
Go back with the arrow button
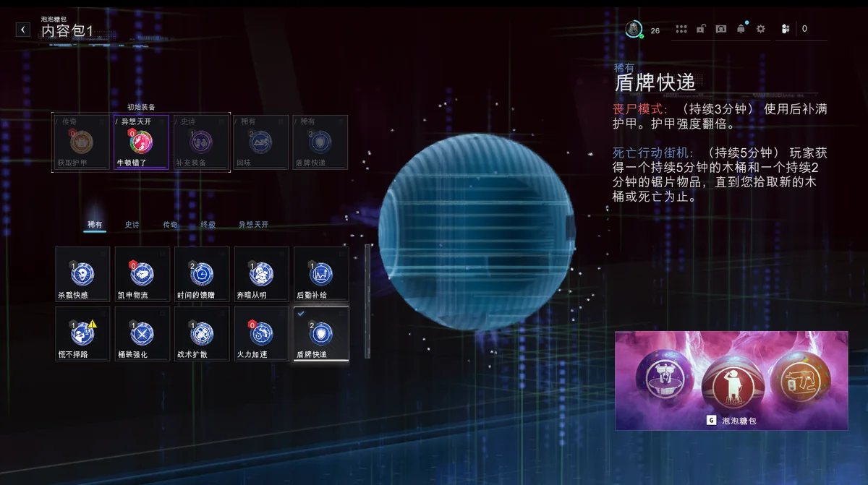(23, 30)
